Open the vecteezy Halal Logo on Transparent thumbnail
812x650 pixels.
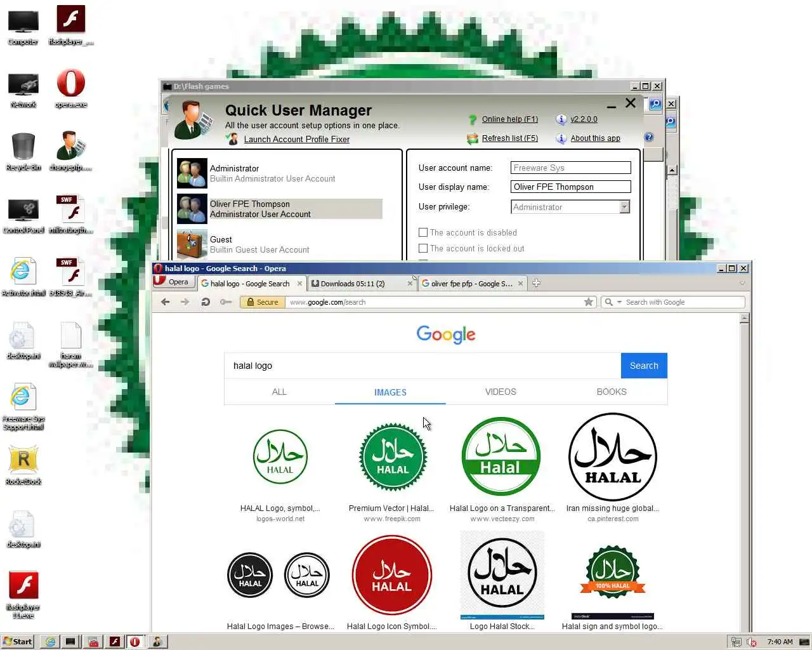coord(501,456)
